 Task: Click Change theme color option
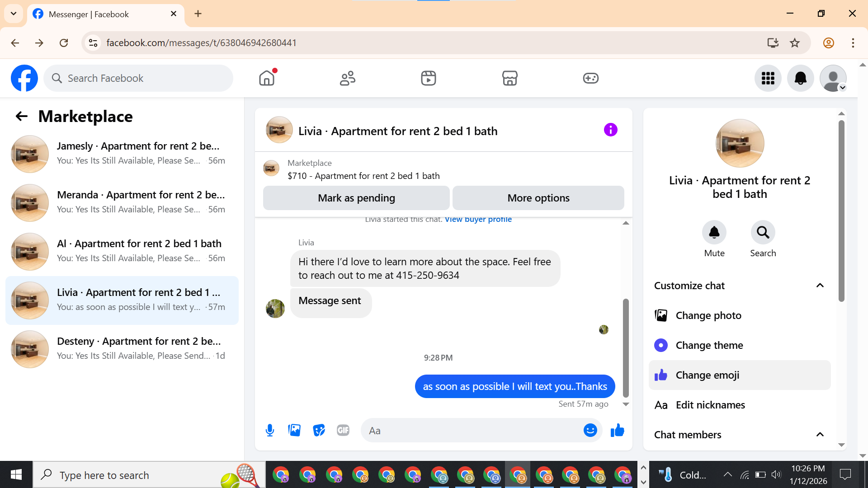709,345
